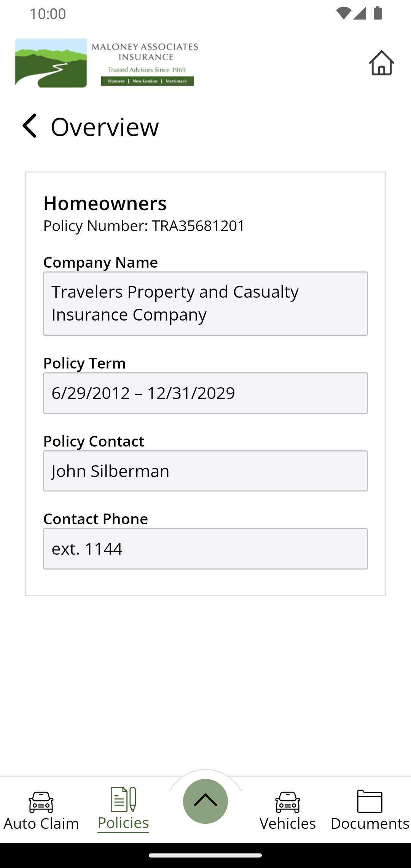Open the Documents folder icon
Viewport: 411px width, 868px height.
click(x=370, y=801)
